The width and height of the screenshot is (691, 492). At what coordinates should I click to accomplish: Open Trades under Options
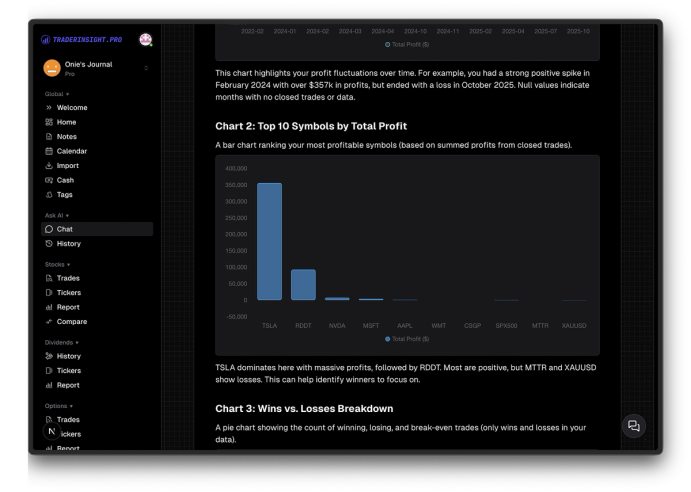pos(68,420)
